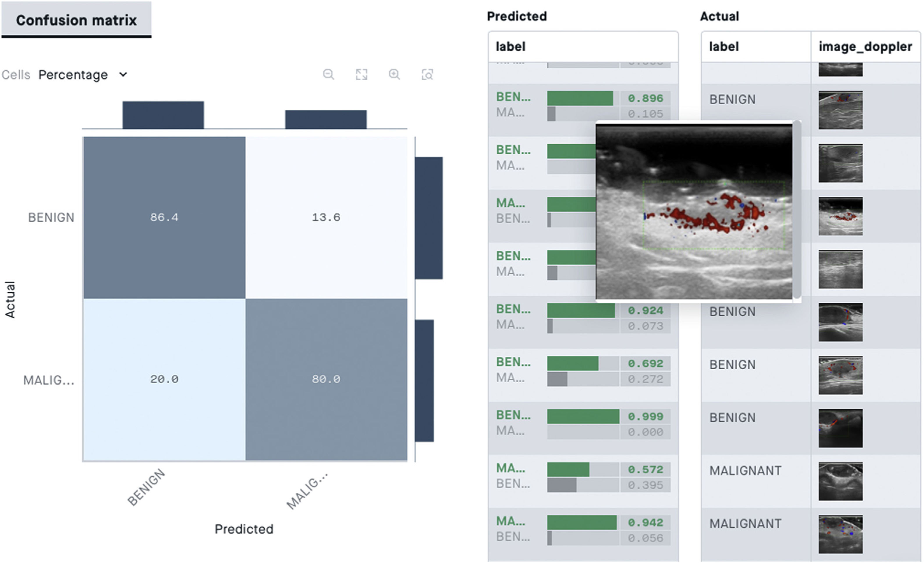Open the Doppler thumbnail in the 0.942 row

pos(840,534)
